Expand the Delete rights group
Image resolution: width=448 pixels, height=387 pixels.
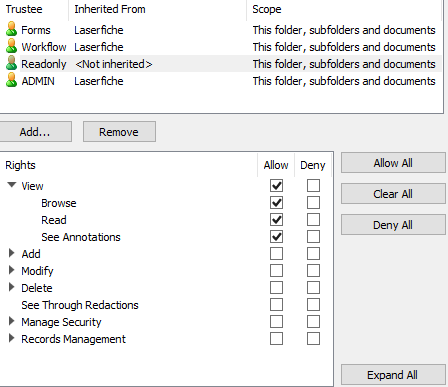pos(12,287)
